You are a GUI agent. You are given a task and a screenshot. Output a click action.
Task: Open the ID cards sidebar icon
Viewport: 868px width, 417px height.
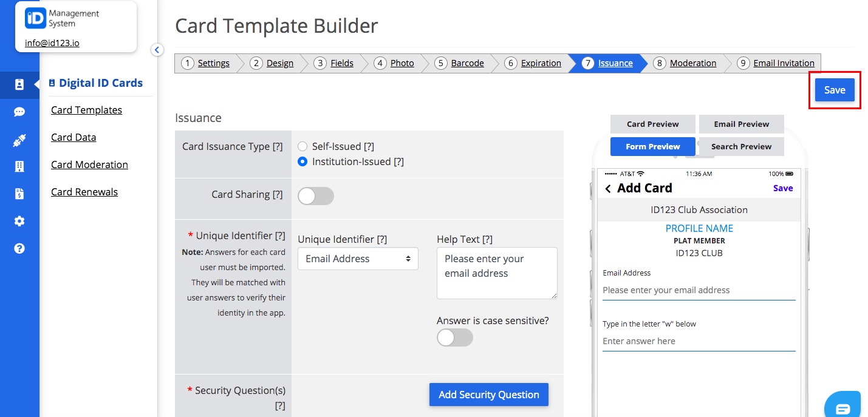point(19,84)
